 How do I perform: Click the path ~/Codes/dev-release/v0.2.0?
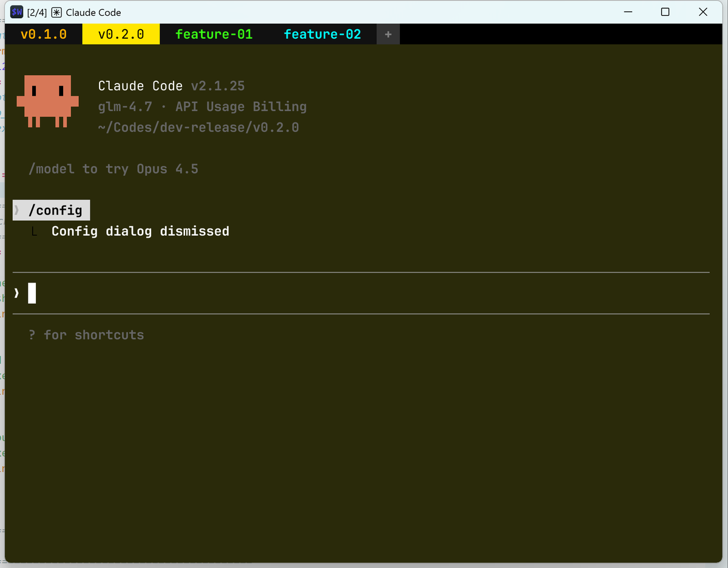pyautogui.click(x=198, y=127)
